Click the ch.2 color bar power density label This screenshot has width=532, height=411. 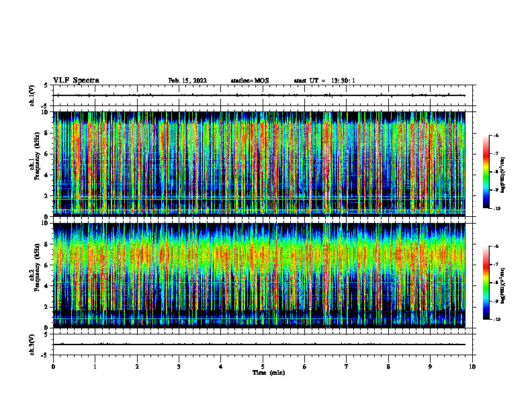pos(503,285)
